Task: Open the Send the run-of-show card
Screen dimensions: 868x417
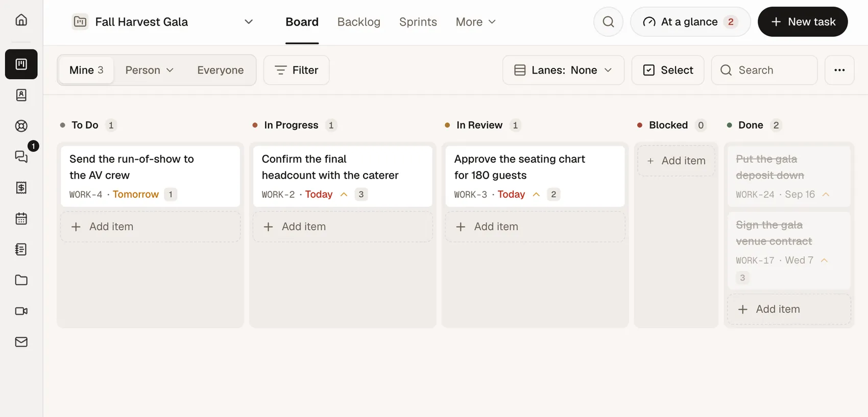Action: 150,176
